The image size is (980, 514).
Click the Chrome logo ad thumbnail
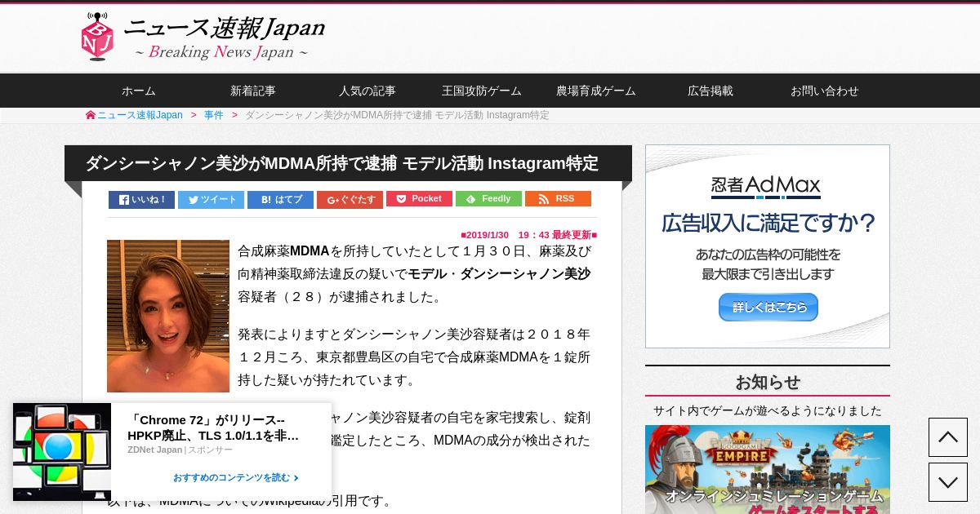point(62,452)
